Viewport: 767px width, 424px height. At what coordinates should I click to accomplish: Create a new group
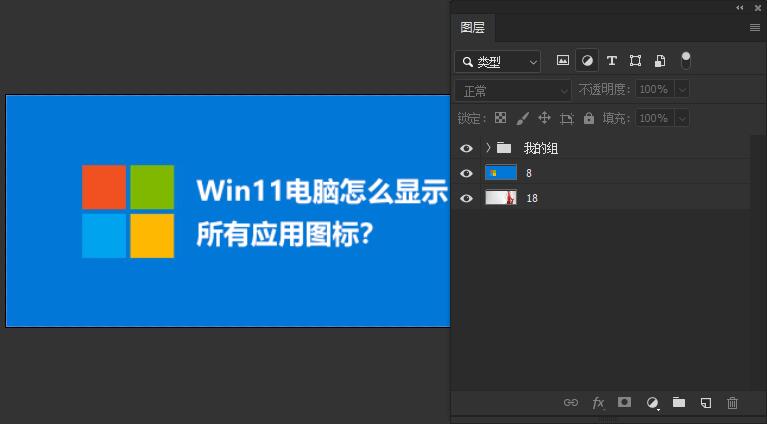pyautogui.click(x=678, y=402)
